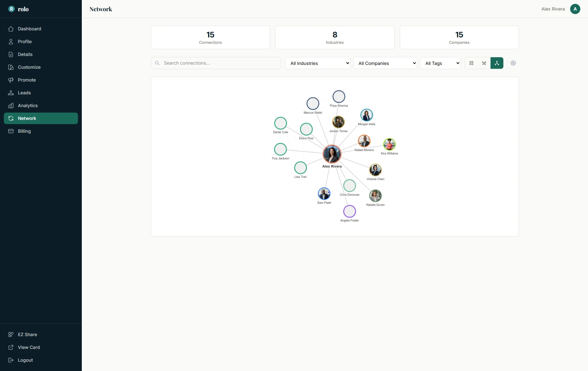Select the Rafael Moreno node
The image size is (588, 371).
coord(364,141)
